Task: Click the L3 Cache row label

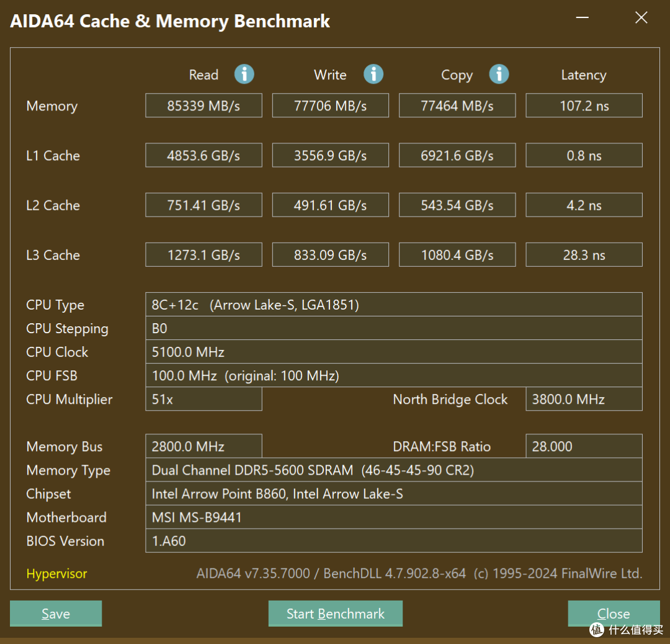Action: point(53,255)
